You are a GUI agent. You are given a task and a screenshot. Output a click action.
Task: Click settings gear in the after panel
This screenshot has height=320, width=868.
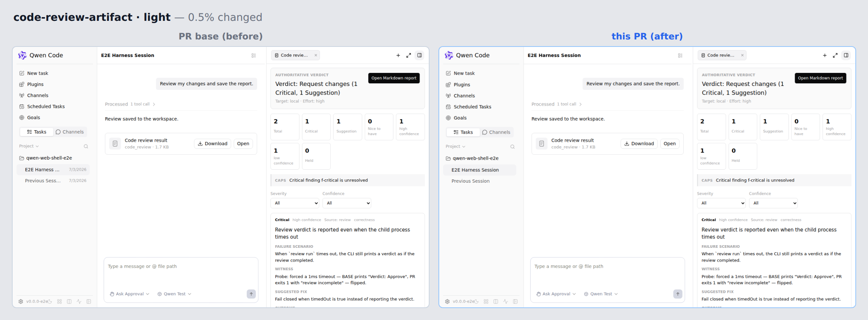click(x=447, y=301)
